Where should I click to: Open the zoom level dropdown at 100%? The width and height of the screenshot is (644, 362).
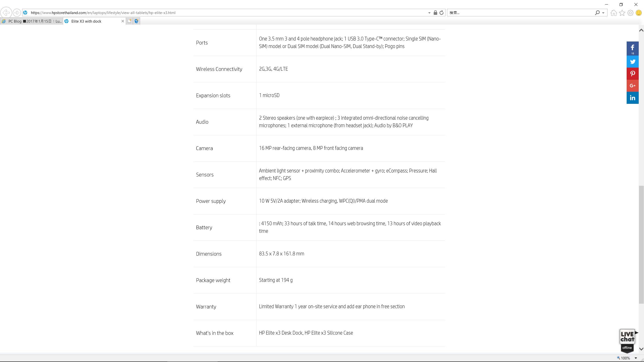pyautogui.click(x=636, y=358)
